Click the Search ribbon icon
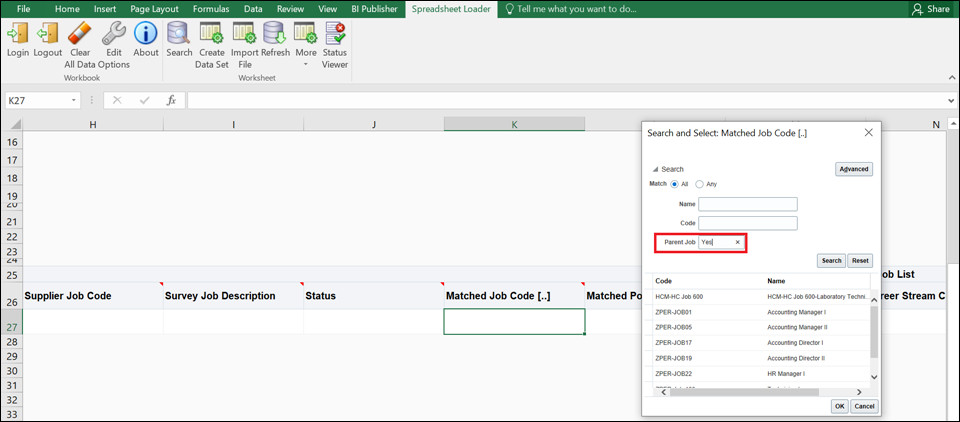Viewport: 960px width, 422px height. click(179, 32)
